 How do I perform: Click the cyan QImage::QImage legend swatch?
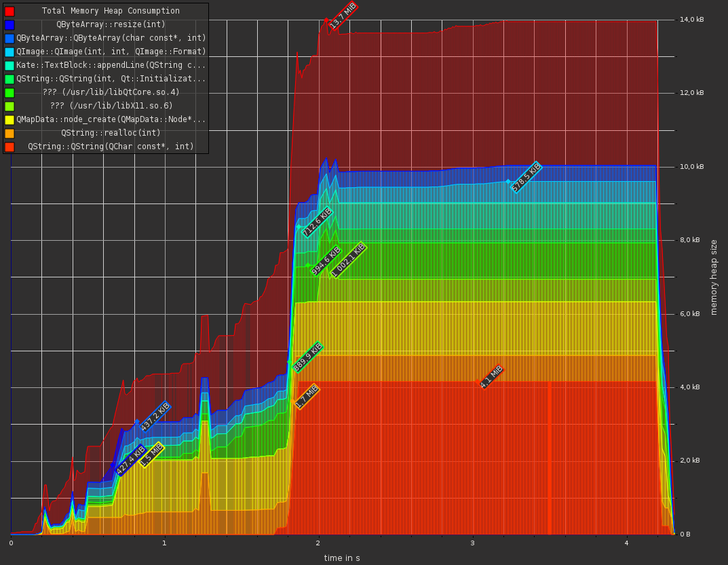pyautogui.click(x=9, y=52)
